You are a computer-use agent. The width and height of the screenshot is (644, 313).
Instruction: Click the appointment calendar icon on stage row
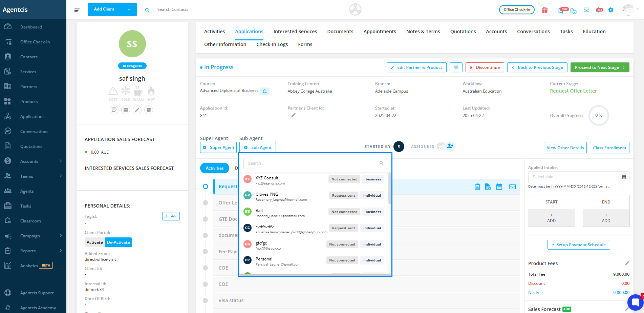(499, 187)
